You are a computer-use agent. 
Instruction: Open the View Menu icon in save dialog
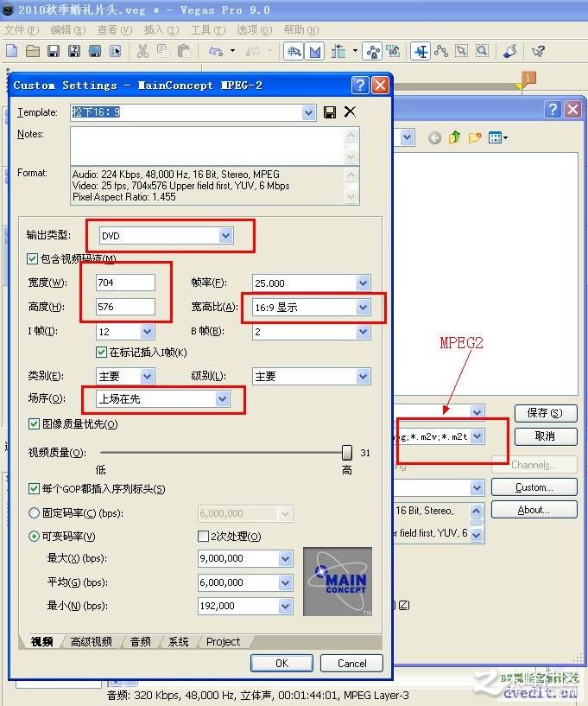[498, 137]
